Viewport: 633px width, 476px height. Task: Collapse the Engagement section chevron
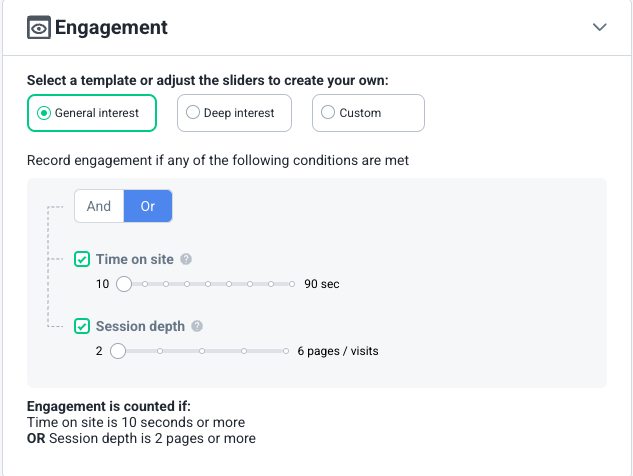pyautogui.click(x=599, y=27)
